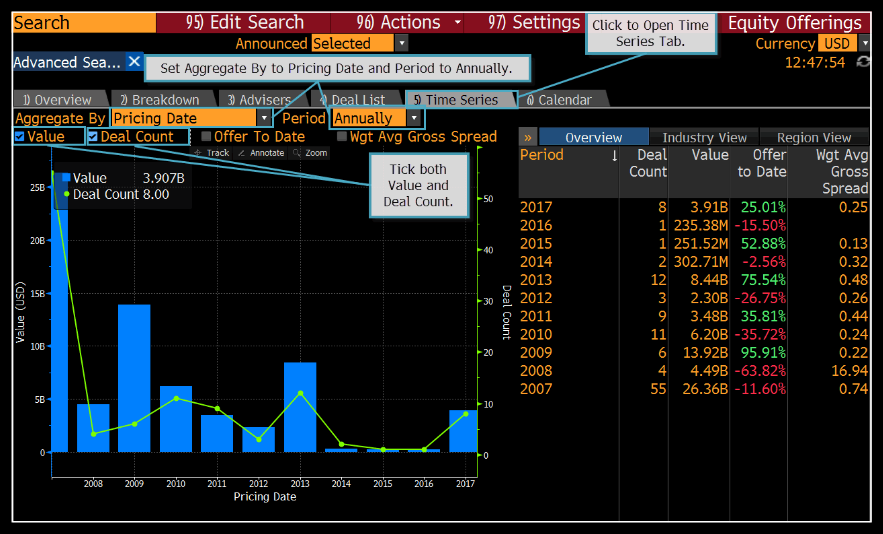Click the Edit Search button

tap(244, 23)
